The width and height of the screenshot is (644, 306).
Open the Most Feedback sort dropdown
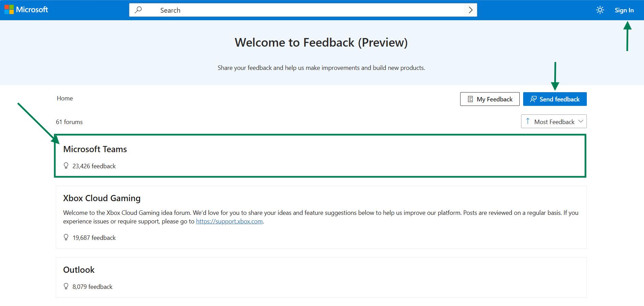(554, 121)
